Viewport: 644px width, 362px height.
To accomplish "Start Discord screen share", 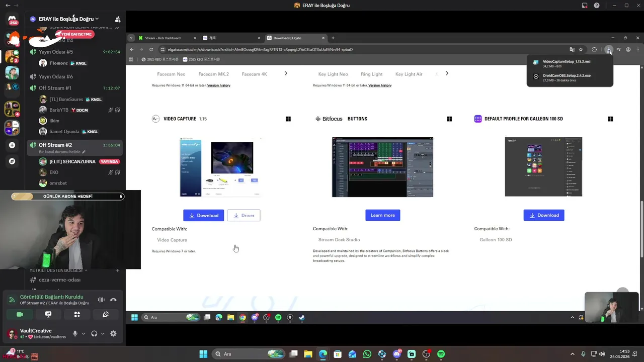I will (x=48, y=314).
